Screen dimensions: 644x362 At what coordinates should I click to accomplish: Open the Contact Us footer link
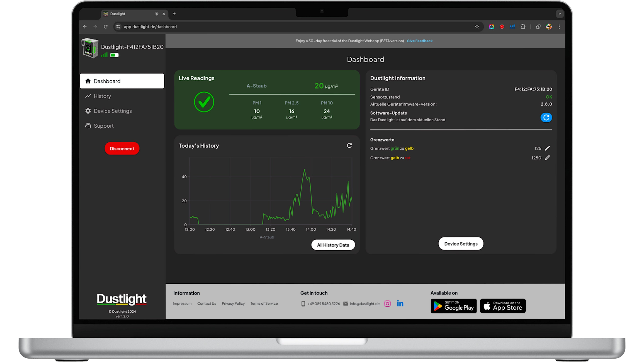pyautogui.click(x=206, y=303)
